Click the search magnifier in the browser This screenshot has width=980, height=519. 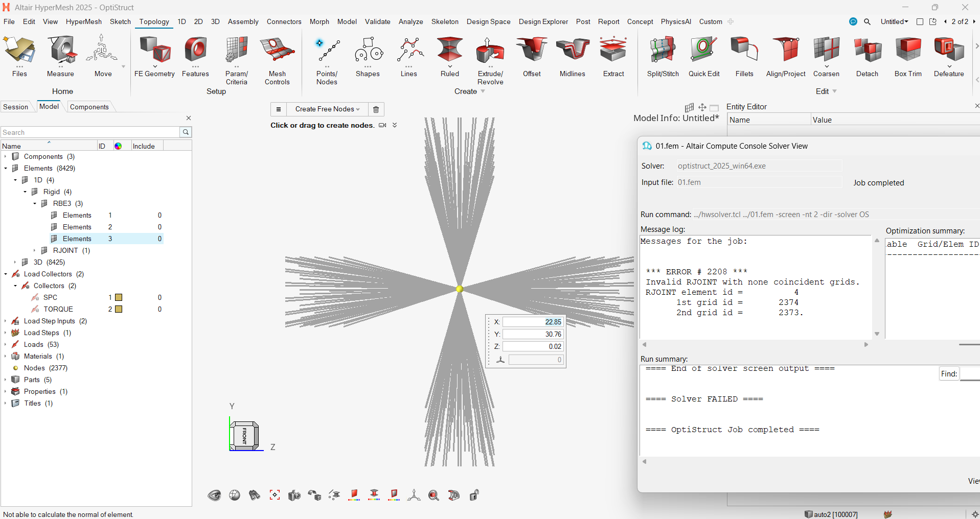point(186,132)
